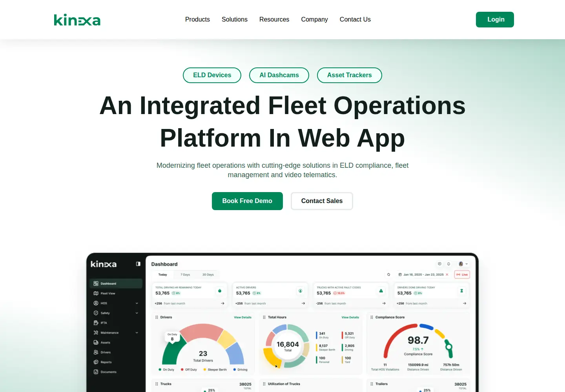The width and height of the screenshot is (565, 392).
Task: Switch to the 7 Days tab
Action: pos(185,274)
